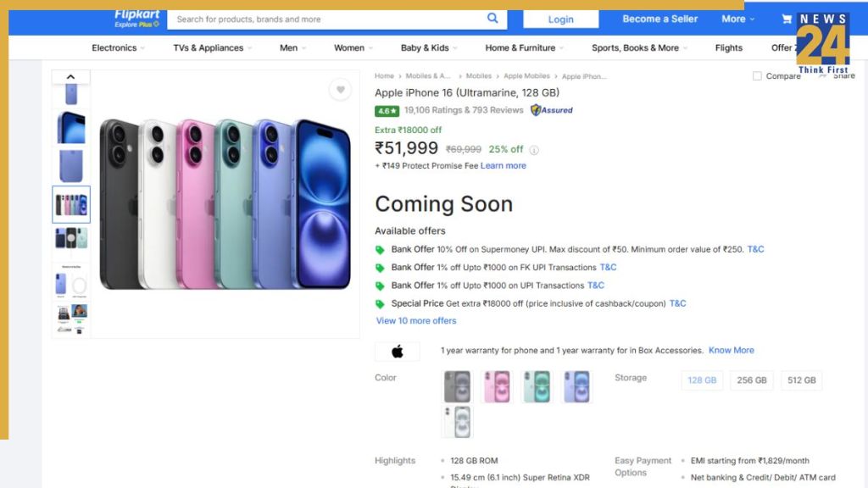Open View 10 more offers link
This screenshot has height=488, width=868.
pyautogui.click(x=416, y=321)
